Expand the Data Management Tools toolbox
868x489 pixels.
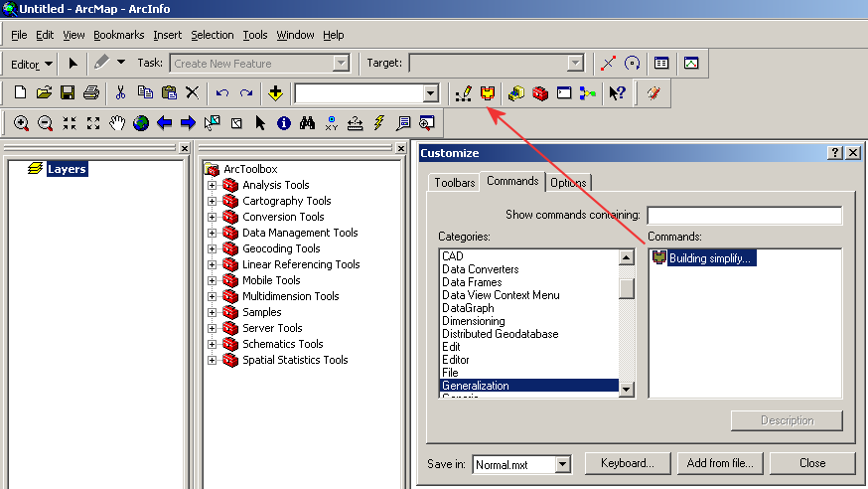(x=212, y=233)
